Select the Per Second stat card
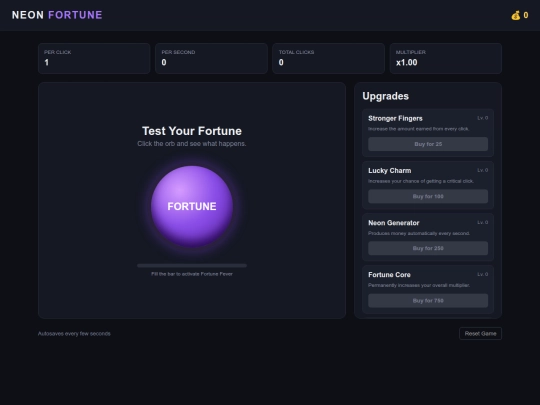Screen dimensions: 540x405 211,59
